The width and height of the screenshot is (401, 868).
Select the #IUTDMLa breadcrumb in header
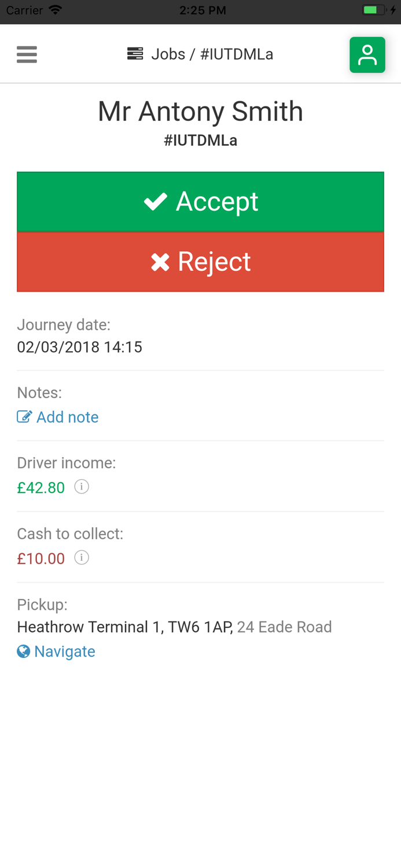click(x=237, y=54)
